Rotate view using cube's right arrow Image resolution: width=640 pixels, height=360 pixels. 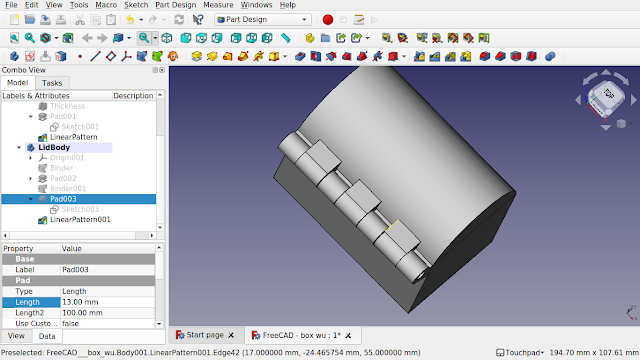pos(633,100)
